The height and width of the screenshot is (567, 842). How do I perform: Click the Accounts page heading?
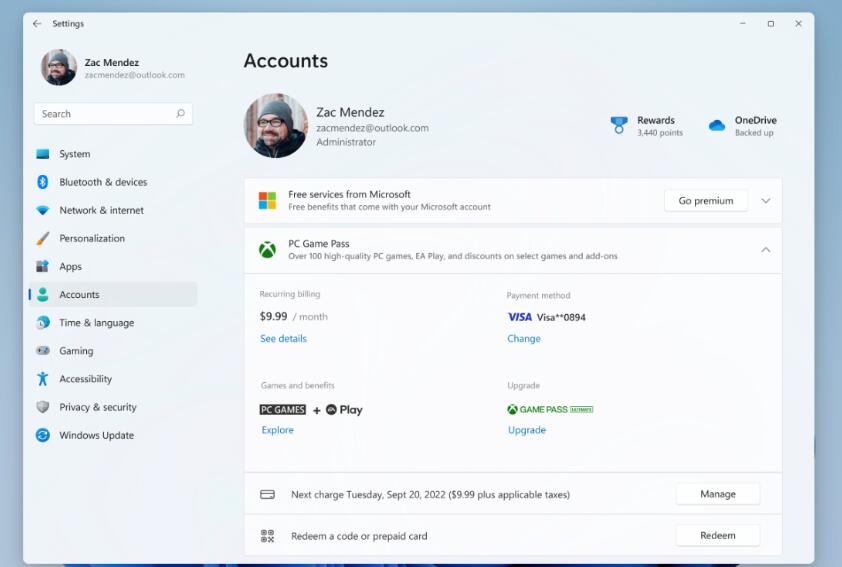286,61
